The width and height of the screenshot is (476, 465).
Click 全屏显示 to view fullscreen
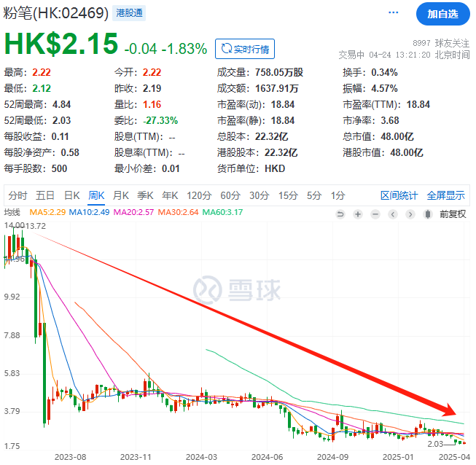[x=445, y=195]
